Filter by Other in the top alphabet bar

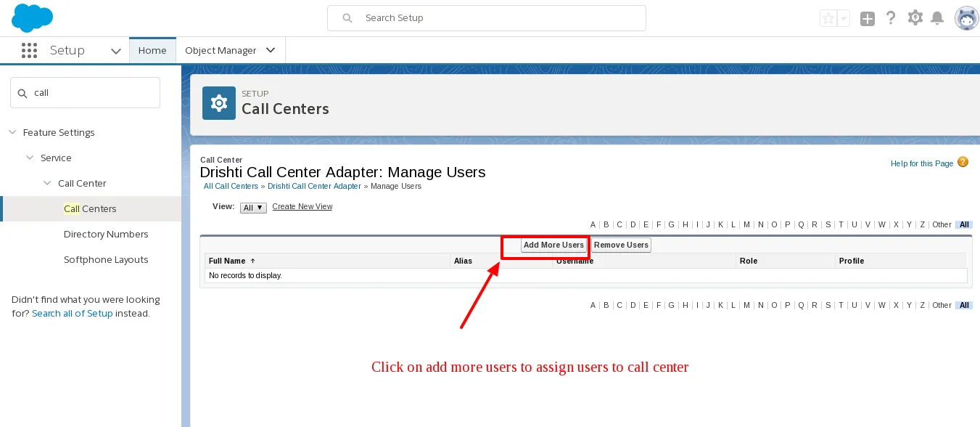(x=942, y=225)
